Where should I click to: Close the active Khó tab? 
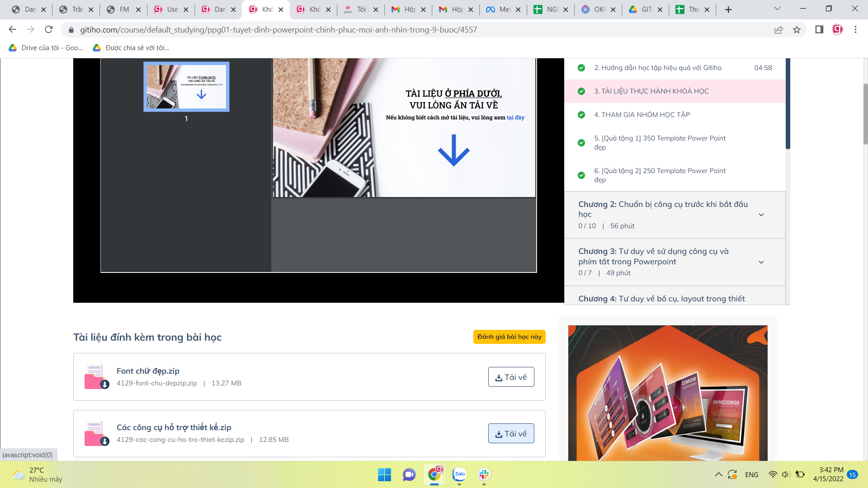coord(281,9)
